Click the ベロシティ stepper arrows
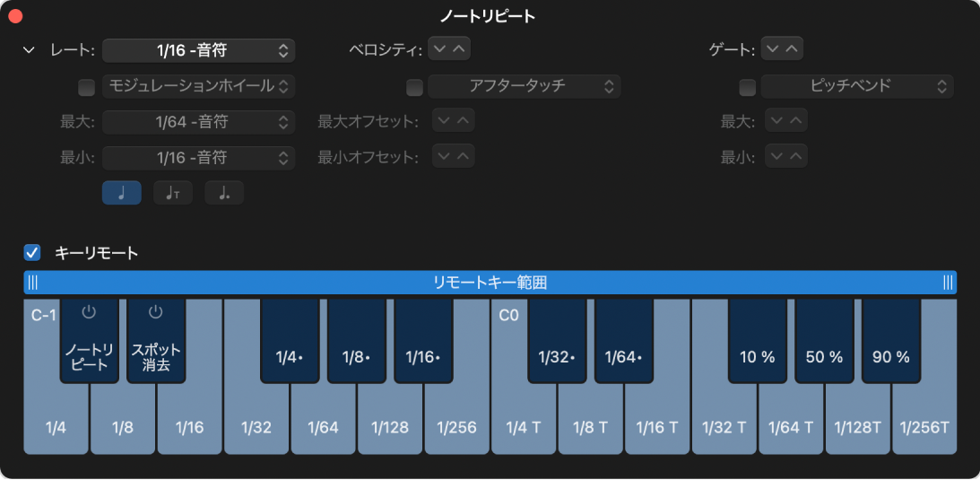980x480 pixels. pos(449,48)
